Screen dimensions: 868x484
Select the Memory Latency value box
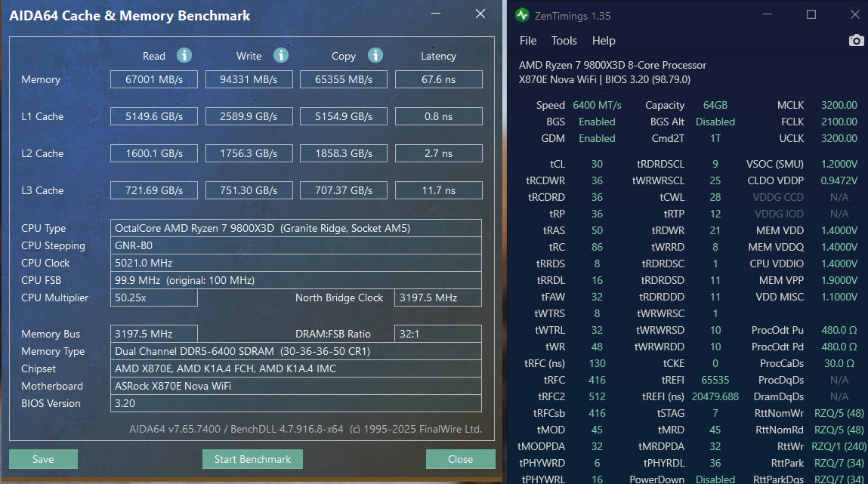438,79
